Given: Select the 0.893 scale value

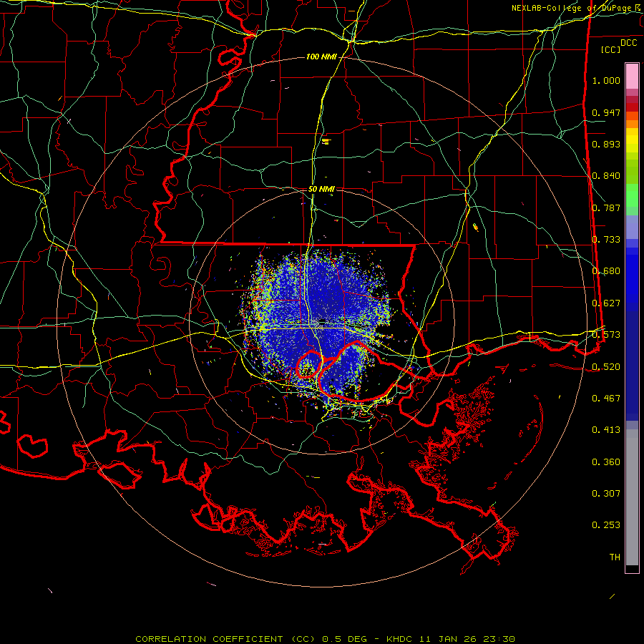Looking at the screenshot, I should (606, 144).
